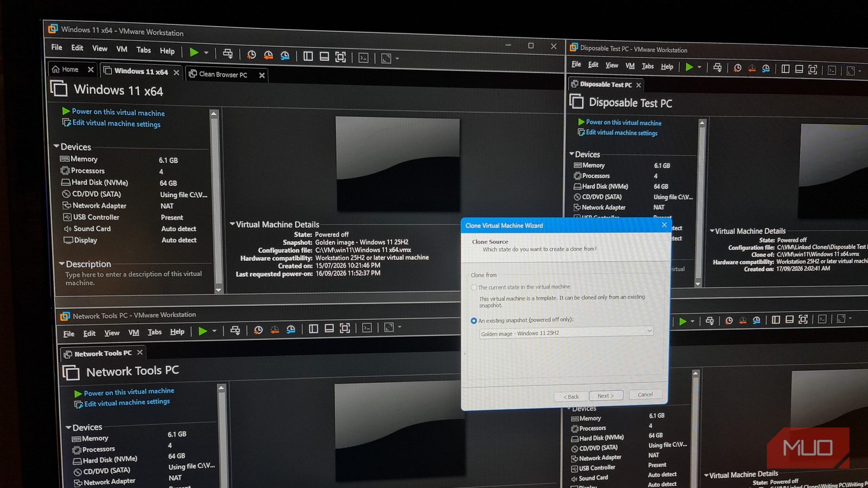Open the console view icon in the Windows 11 x64 toolbar
This screenshot has height=488, width=868.
click(x=363, y=57)
